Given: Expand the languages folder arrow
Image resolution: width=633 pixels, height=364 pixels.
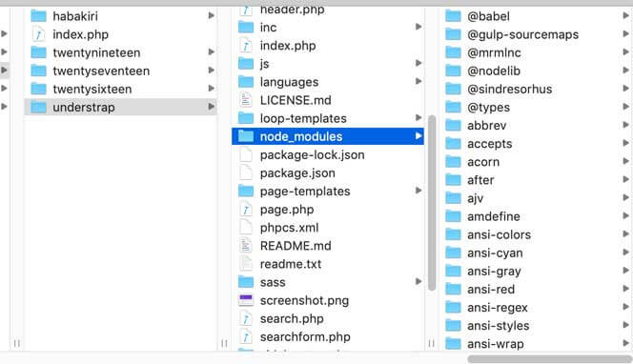Looking at the screenshot, I should coord(419,82).
